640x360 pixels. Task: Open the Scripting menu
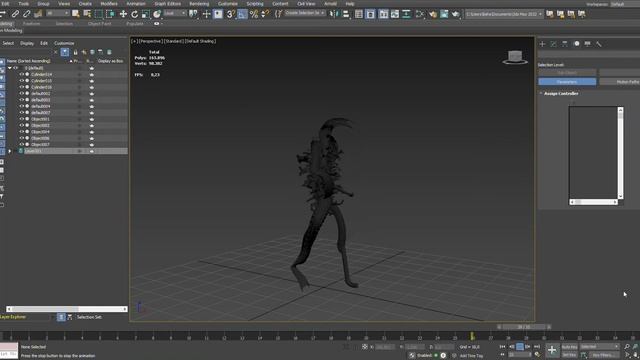(x=255, y=4)
